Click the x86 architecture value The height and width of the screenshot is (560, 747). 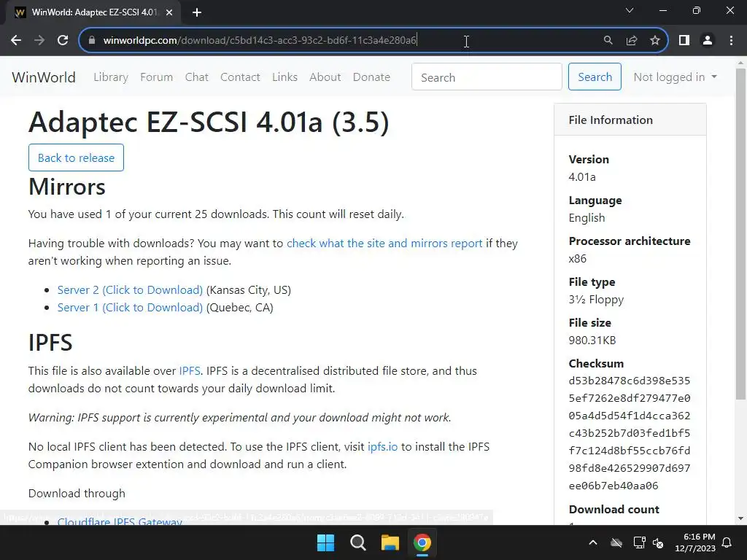(x=578, y=259)
